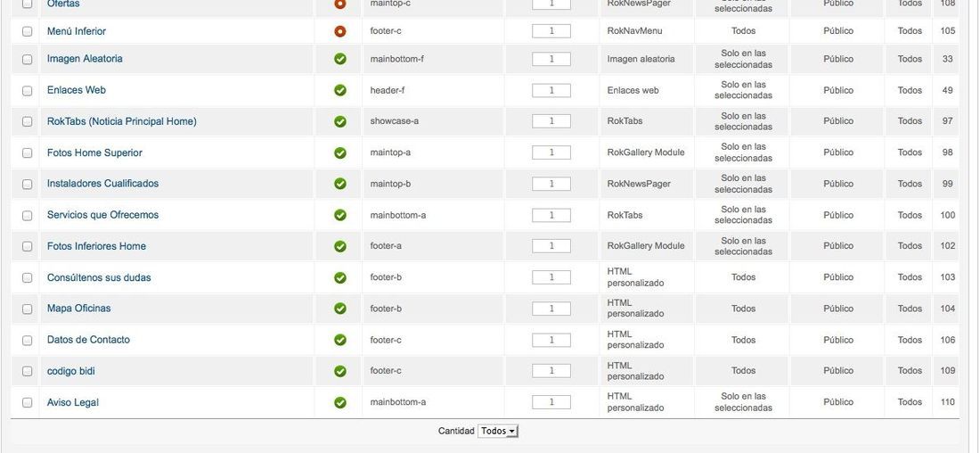Tick the checkbox beside Consúltenos sus dudas
This screenshot has width=980, height=453.
coord(27,278)
